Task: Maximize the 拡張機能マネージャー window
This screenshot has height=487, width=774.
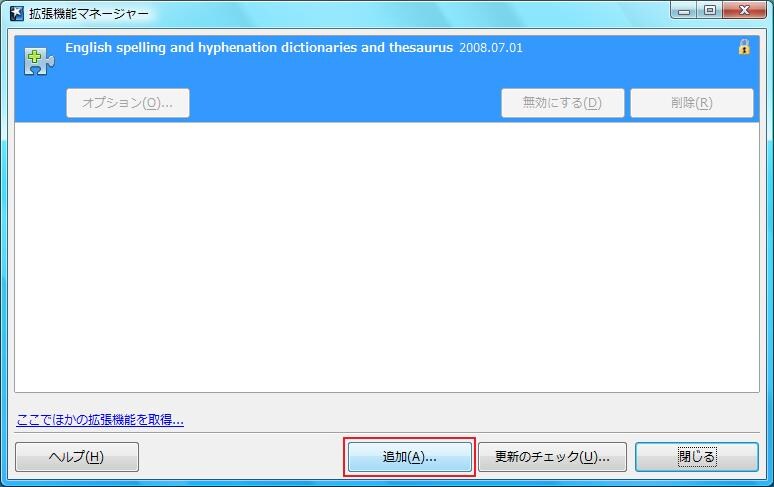Action: pyautogui.click(x=710, y=11)
